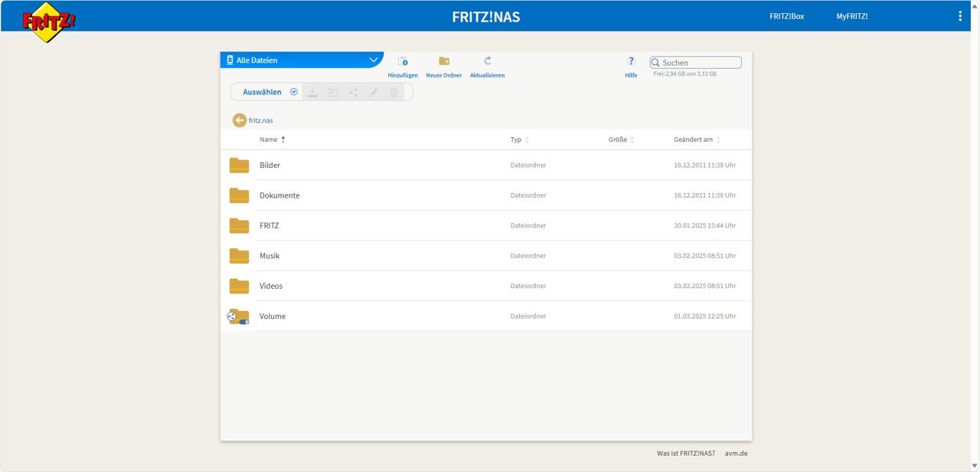980x472 pixels.
Task: Toggle Auswählen selection mode
Action: point(270,92)
